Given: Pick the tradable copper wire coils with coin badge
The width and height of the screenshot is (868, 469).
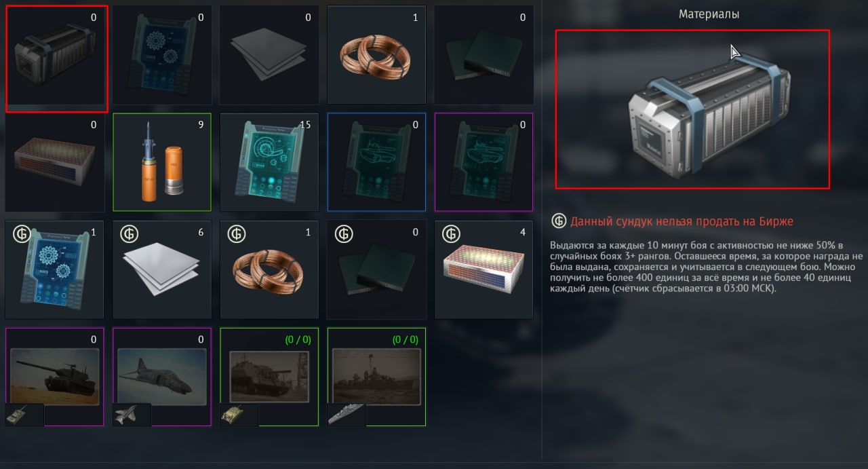Looking at the screenshot, I should 269,269.
